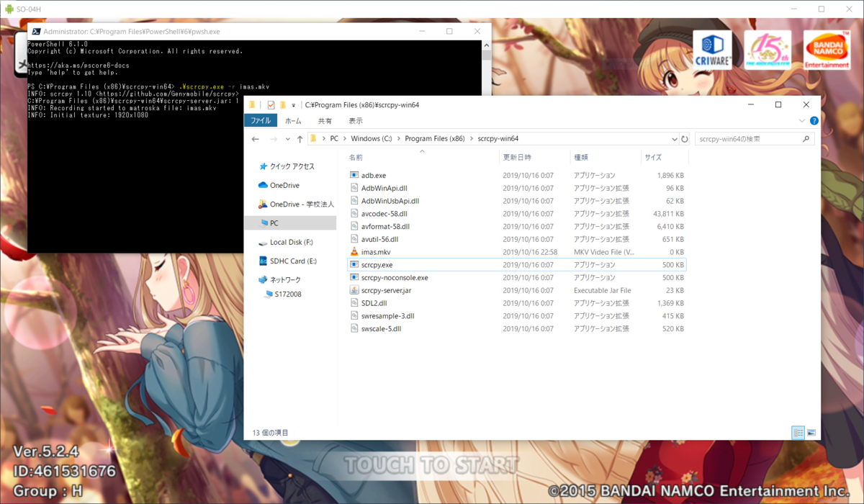Open Local Disk (F:) in the sidebar
This screenshot has height=504, width=864.
click(x=286, y=243)
